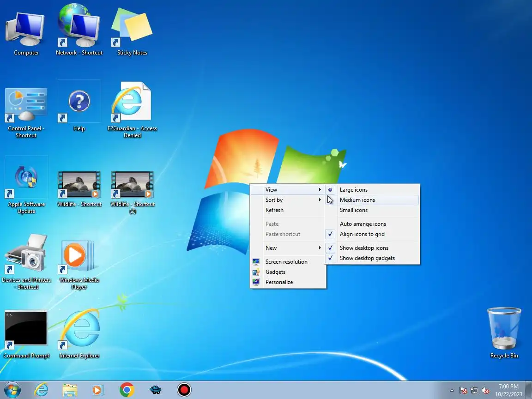Uncheck Show desktop gadgets

[372, 258]
